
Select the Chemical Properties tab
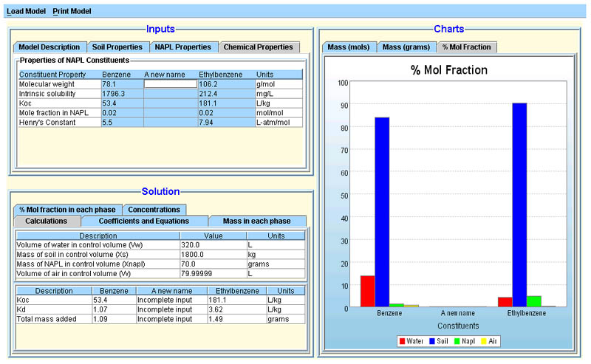pyautogui.click(x=259, y=47)
